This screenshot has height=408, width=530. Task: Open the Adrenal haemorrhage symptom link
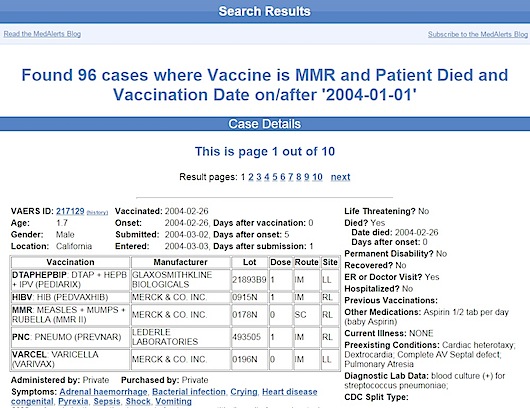(x=103, y=392)
